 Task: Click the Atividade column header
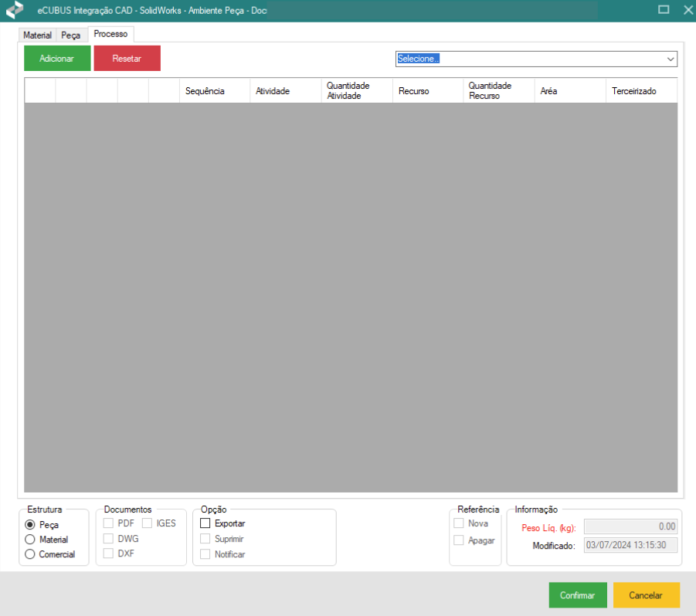point(273,91)
